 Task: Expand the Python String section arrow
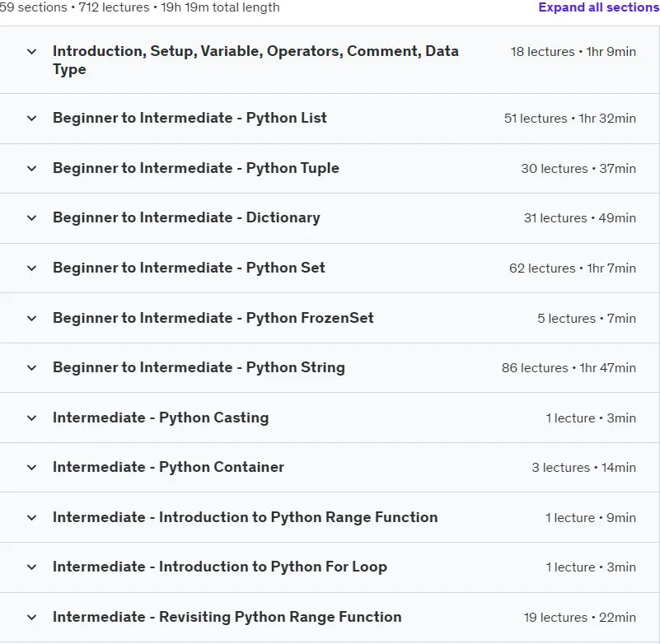(31, 367)
